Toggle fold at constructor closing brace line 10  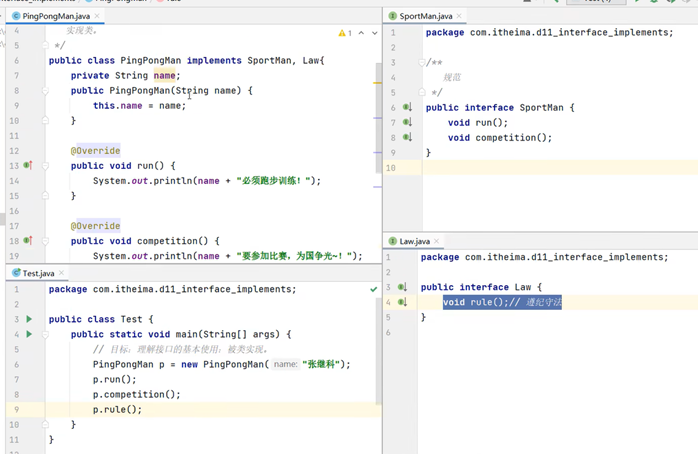click(45, 120)
